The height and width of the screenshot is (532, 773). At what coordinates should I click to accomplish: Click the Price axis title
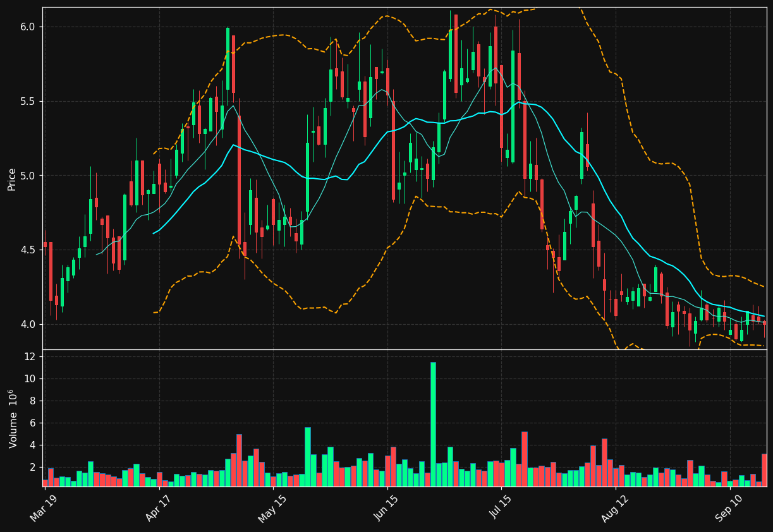tap(12, 179)
